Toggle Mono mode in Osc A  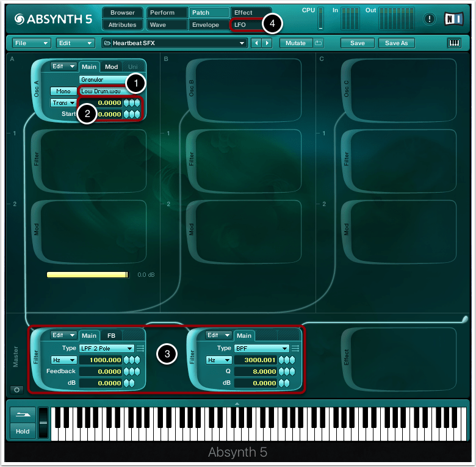(63, 91)
